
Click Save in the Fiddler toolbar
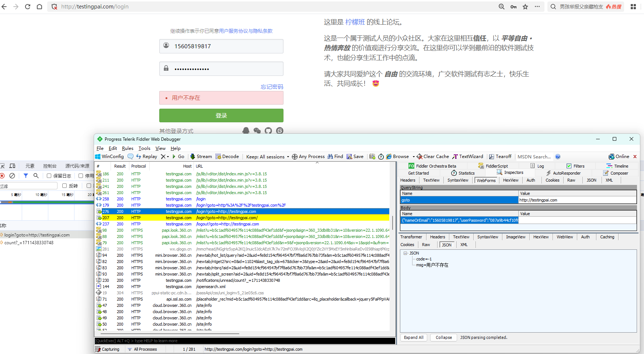click(x=355, y=157)
